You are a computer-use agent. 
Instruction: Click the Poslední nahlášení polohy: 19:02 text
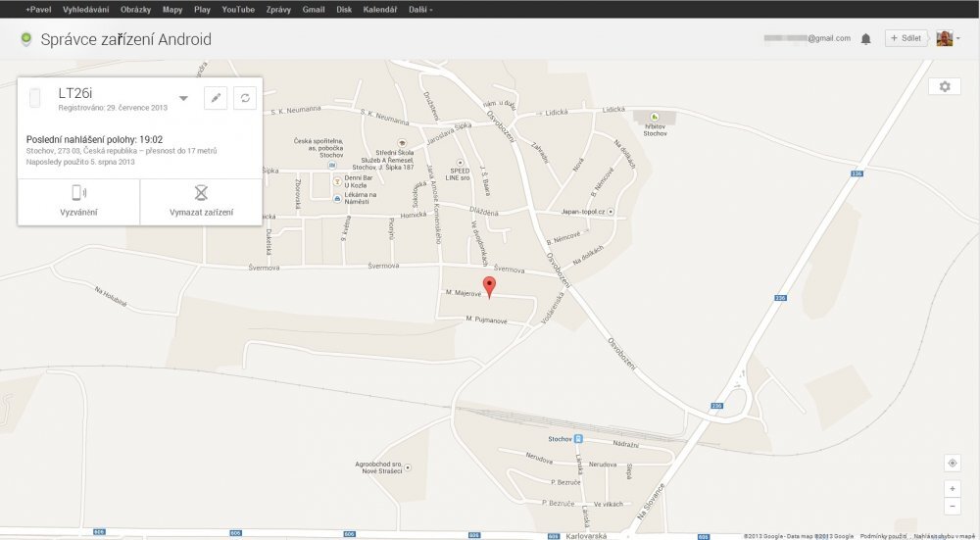[x=94, y=139]
